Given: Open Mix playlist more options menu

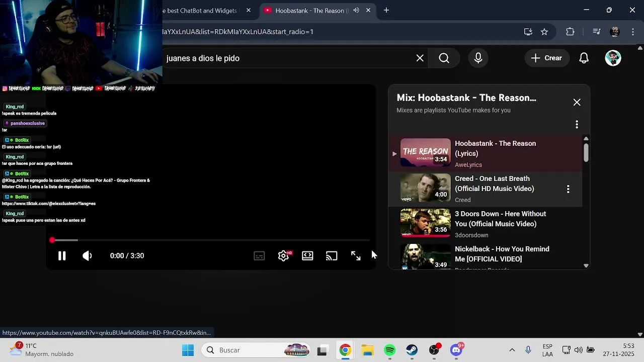Looking at the screenshot, I should [x=577, y=124].
